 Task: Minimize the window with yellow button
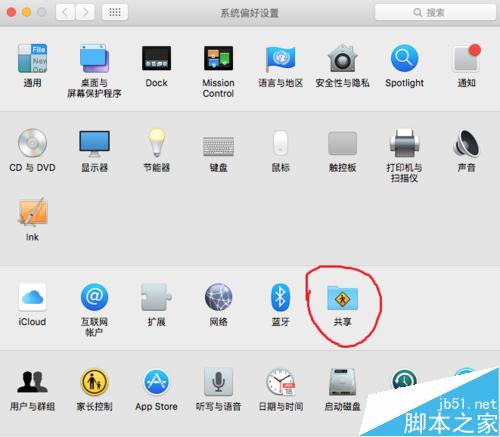26,13
